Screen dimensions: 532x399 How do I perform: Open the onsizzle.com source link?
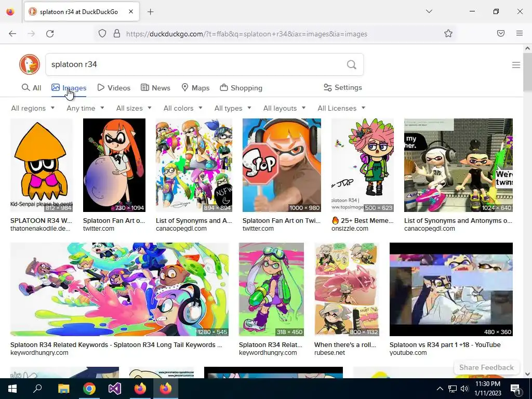click(x=350, y=229)
